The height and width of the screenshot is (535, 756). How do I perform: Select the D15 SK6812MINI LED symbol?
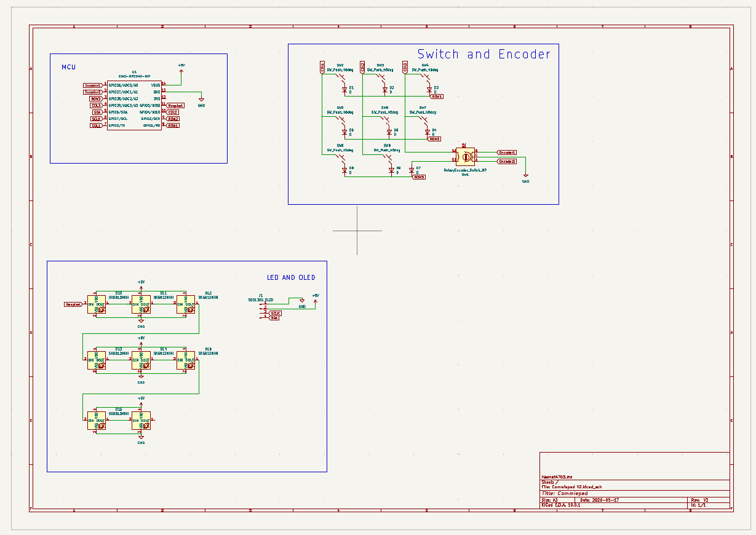(186, 360)
